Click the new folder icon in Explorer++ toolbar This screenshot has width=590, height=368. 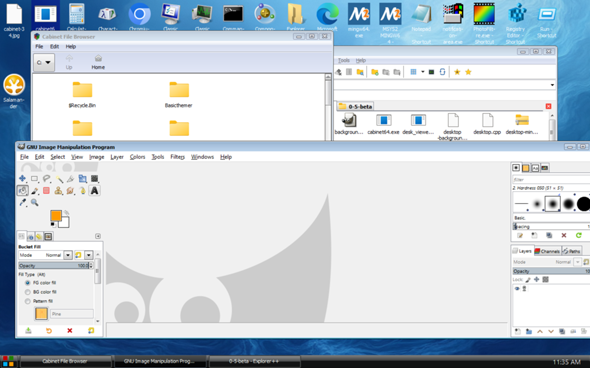tap(374, 72)
